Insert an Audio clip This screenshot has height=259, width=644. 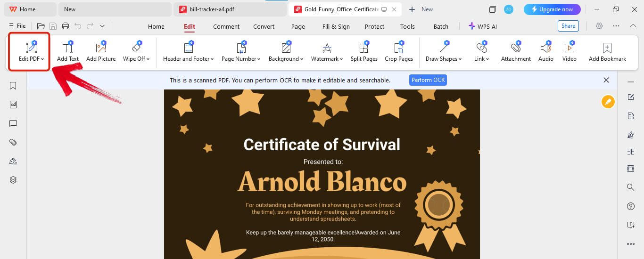(x=546, y=51)
